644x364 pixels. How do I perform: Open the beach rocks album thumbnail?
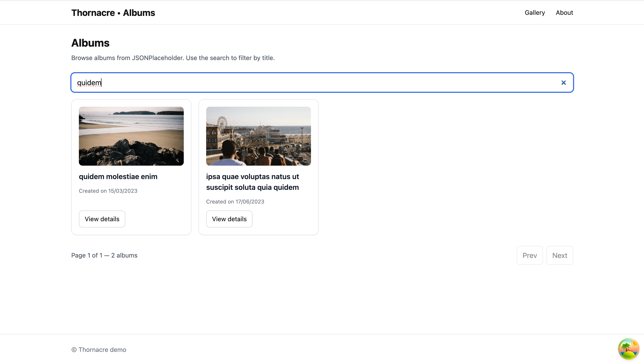(131, 136)
